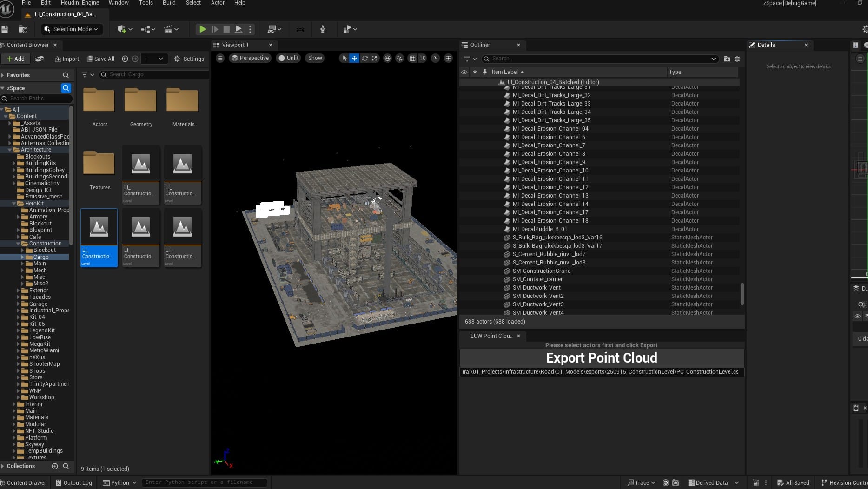Screen dimensions: 868x489
Task: Open the Outliner settings gear
Action: point(737,59)
